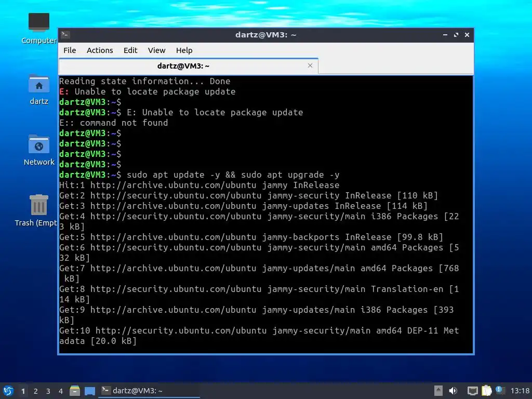This screenshot has width=532, height=399.
Task: Open the Edit menu
Action: point(130,50)
